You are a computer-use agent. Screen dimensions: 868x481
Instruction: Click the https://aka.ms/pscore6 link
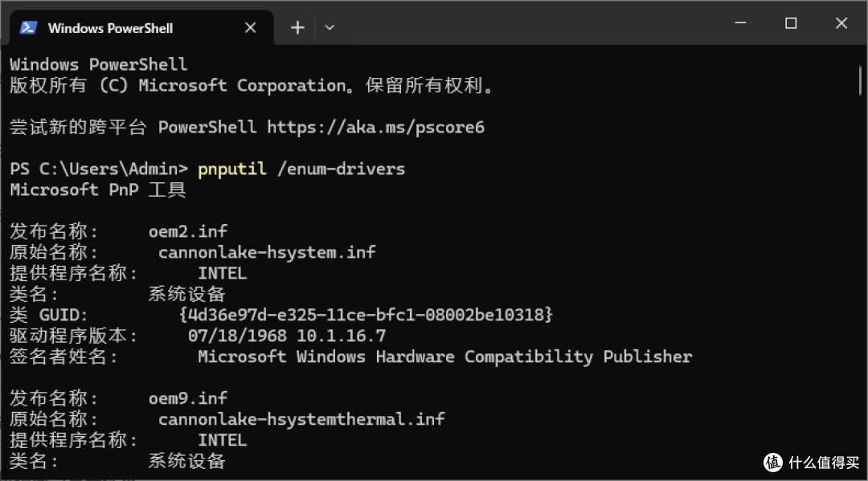tap(375, 127)
